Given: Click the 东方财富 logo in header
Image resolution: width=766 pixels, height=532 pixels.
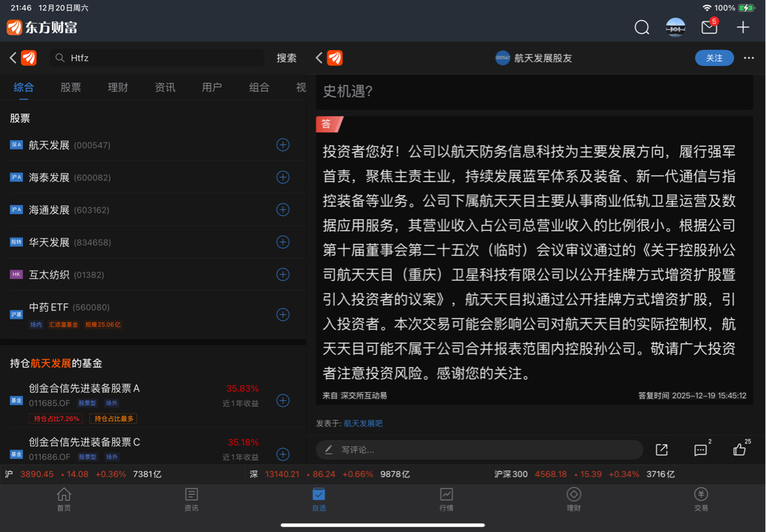Looking at the screenshot, I should point(42,27).
